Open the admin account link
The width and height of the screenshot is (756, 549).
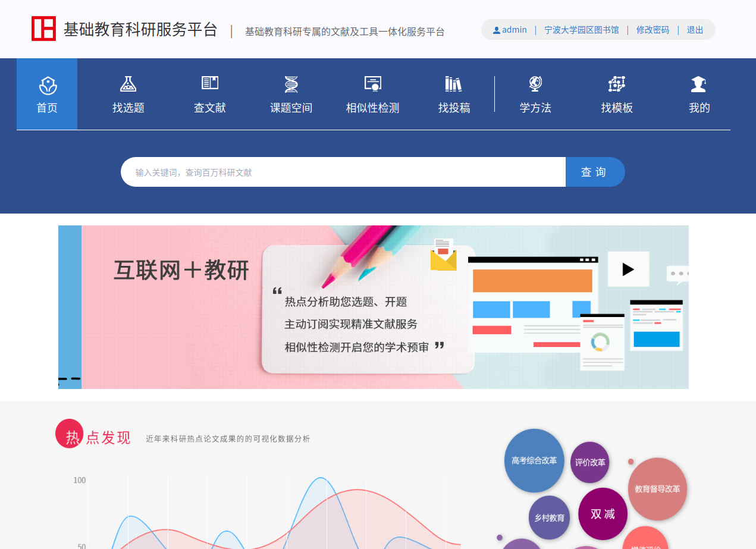pos(515,30)
